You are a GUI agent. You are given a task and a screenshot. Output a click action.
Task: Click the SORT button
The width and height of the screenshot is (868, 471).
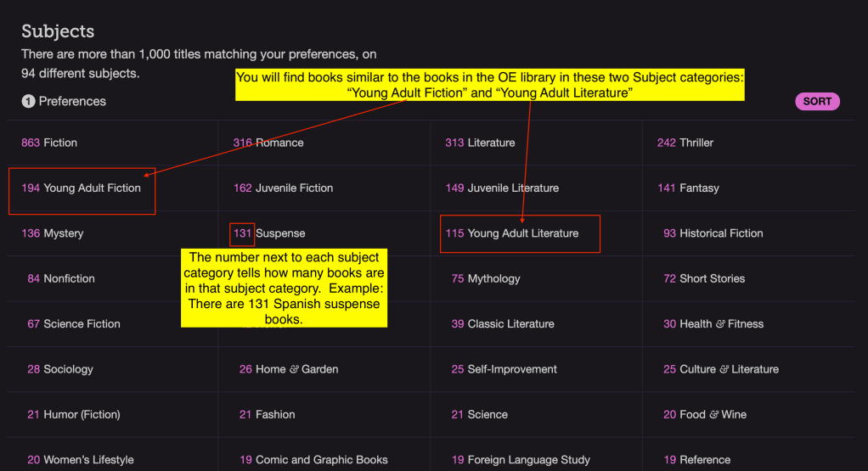[817, 102]
